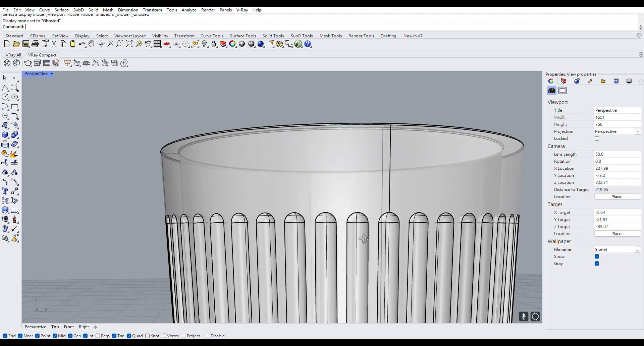Viewport: 644px width, 346px height.
Task: Enable the Perp object snap
Action: click(x=98, y=336)
